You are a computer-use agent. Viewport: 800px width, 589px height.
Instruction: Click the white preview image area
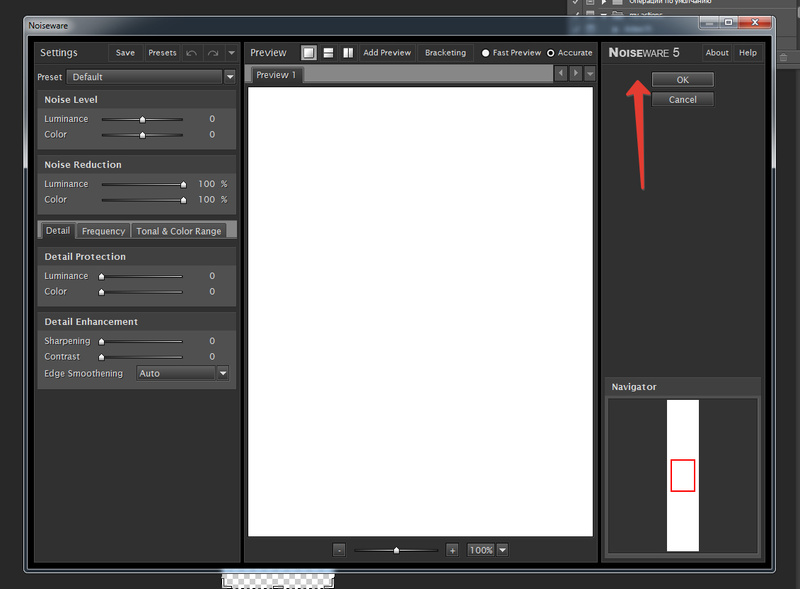pyautogui.click(x=420, y=311)
